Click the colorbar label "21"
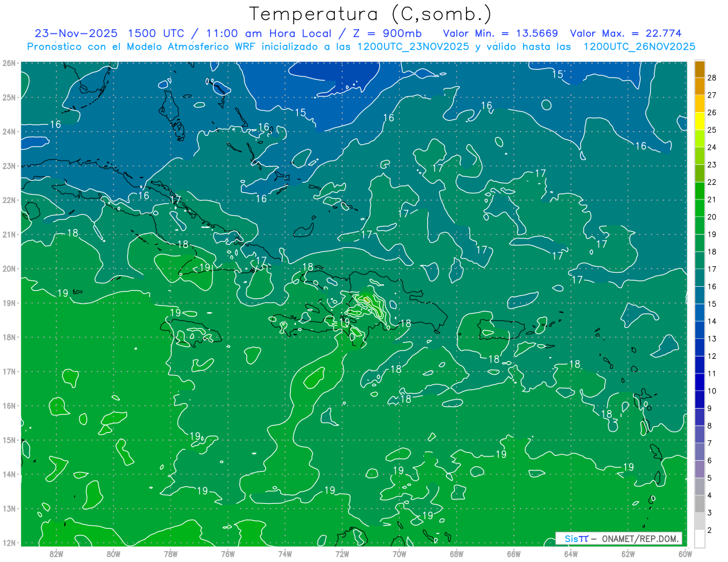The image size is (728, 562). (712, 199)
